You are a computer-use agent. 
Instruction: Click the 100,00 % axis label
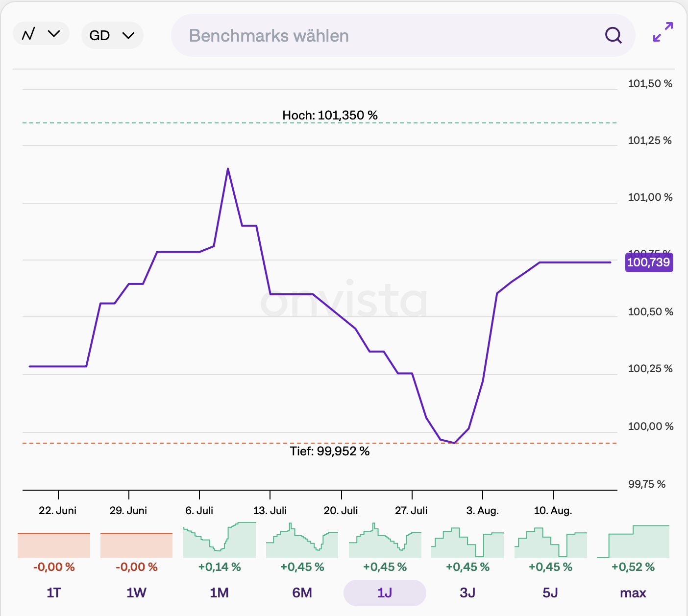coord(651,426)
